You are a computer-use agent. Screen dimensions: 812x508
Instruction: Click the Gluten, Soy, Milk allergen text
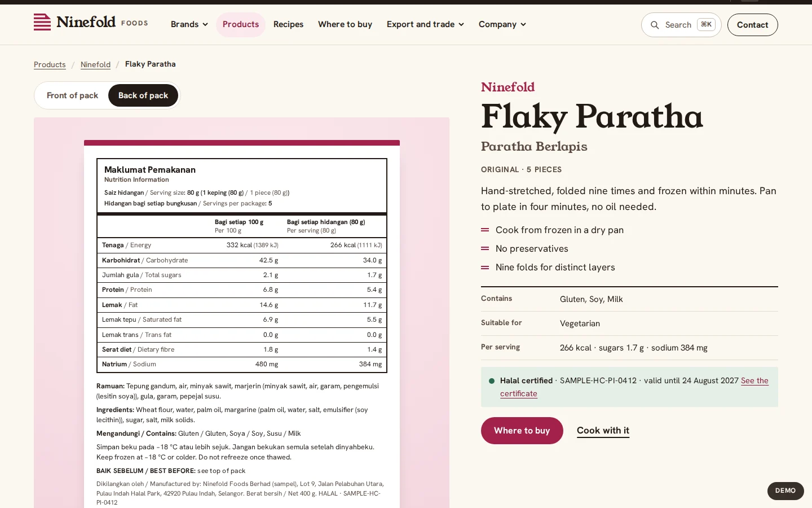(x=591, y=299)
